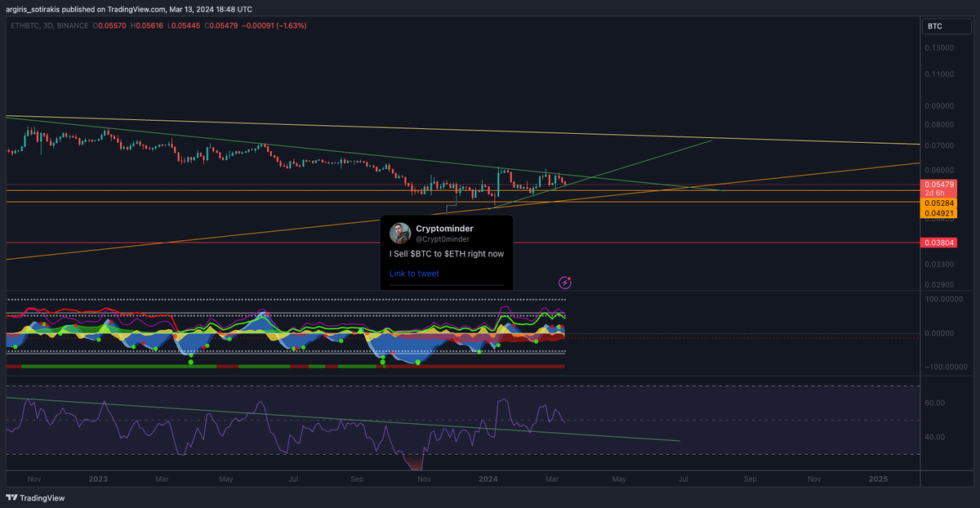
Task: Click the purple lightning event icon
Action: pos(565,283)
